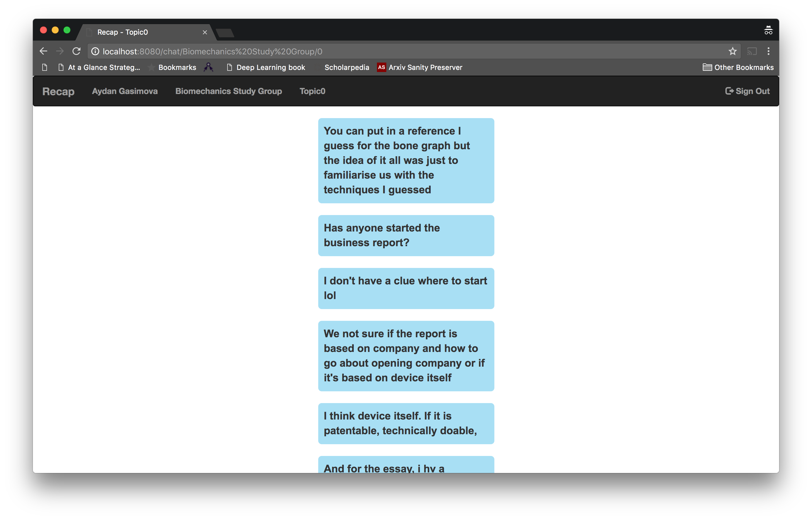Screen dimensions: 812x520
Task: Click the incognito icon
Action: click(x=768, y=30)
